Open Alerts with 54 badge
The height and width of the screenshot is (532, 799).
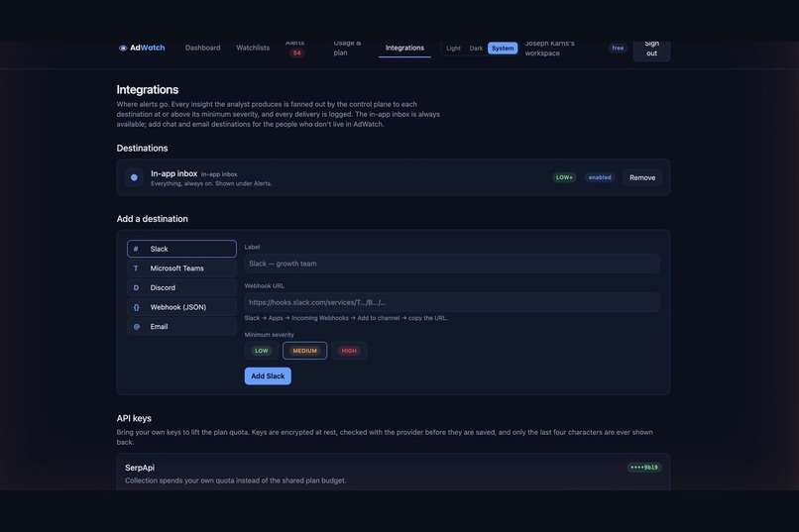pos(295,48)
